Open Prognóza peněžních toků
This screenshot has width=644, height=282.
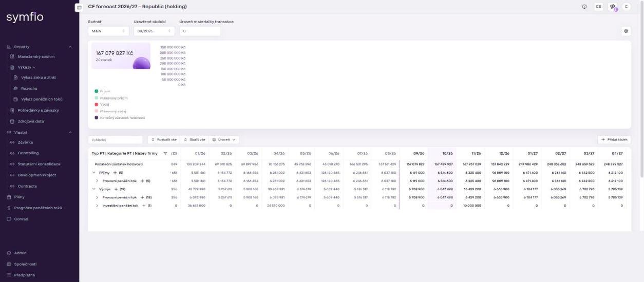pyautogui.click(x=37, y=208)
